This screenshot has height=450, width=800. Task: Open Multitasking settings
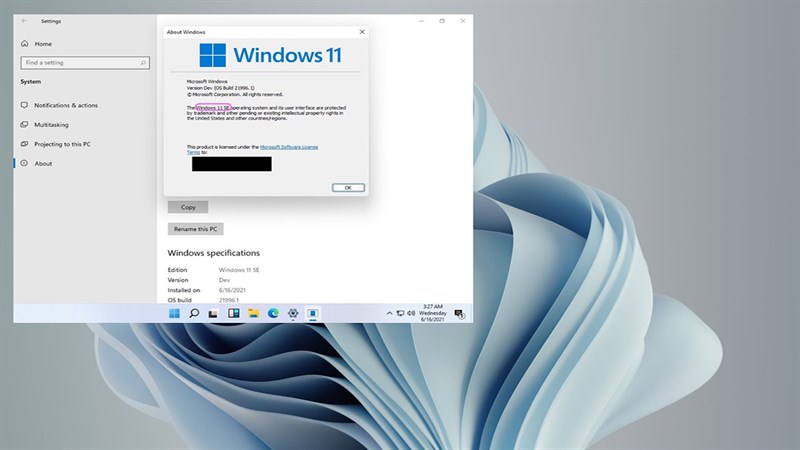(51, 124)
